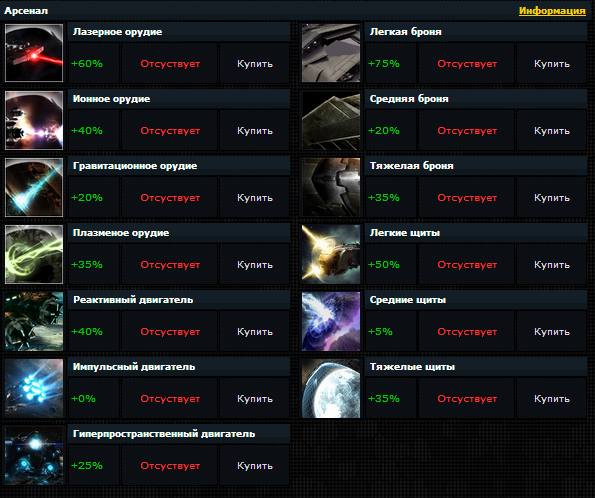Click the Лазерное орудие laser weapon image
Viewport: 595px width, 498px height.
[34, 53]
